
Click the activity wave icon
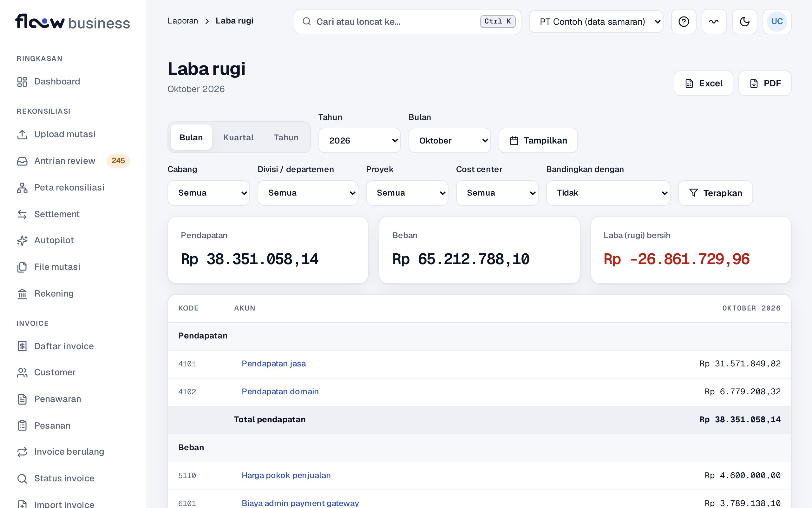tap(714, 22)
